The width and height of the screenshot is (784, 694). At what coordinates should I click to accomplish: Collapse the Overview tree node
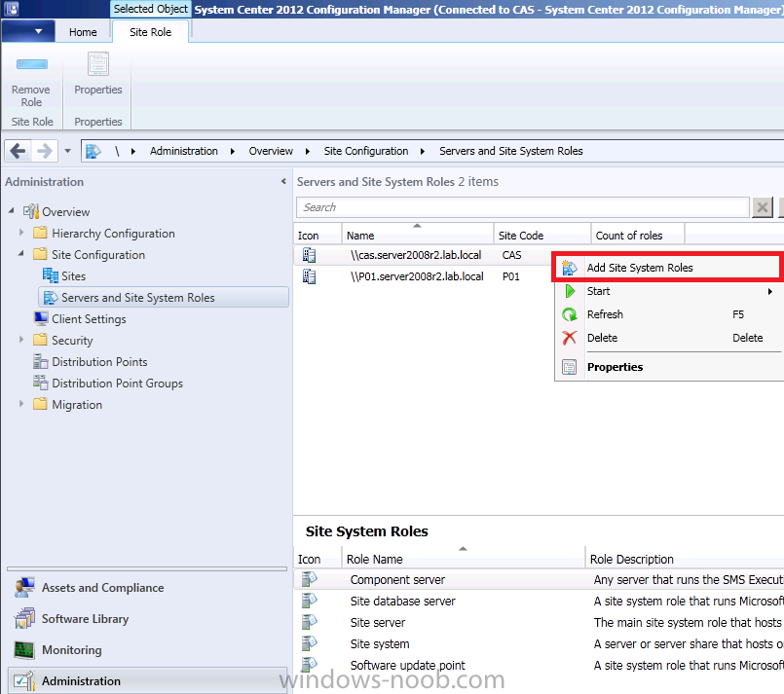11,211
